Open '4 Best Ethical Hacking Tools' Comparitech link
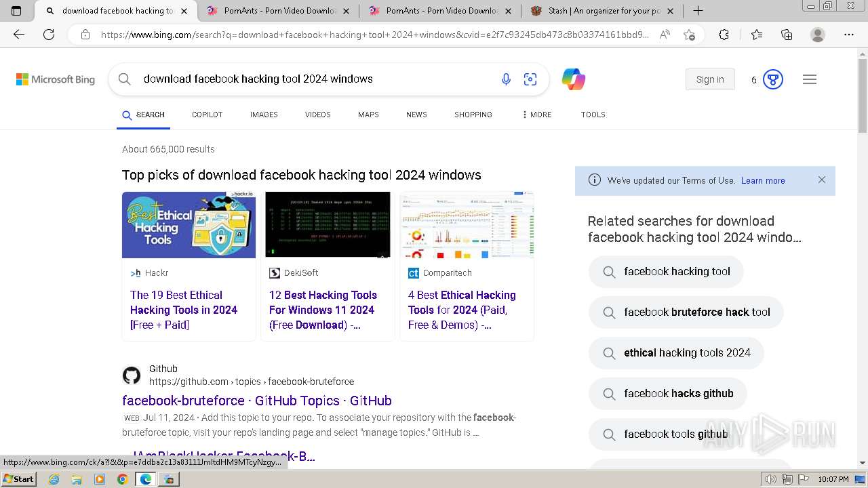The height and width of the screenshot is (488, 868). [462, 310]
